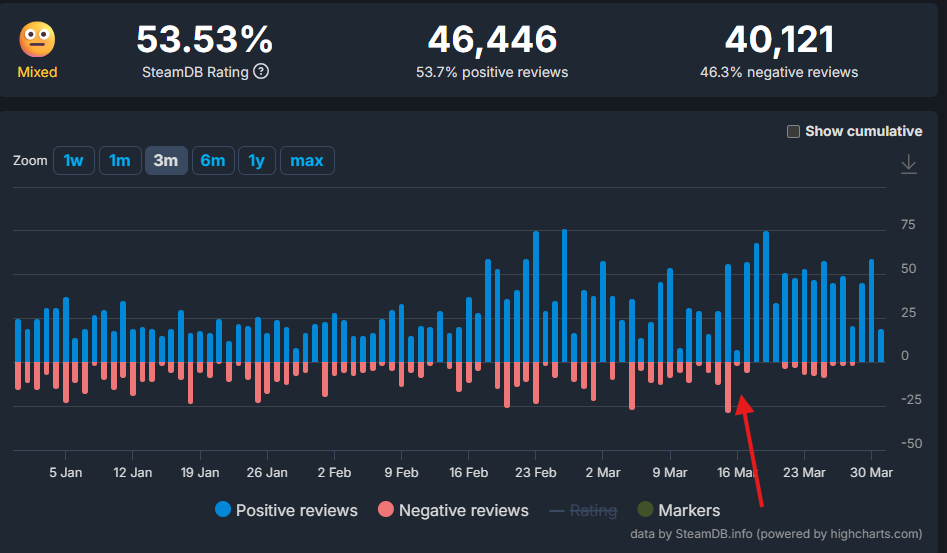Toggle Negative reviews series in legend
The image size is (947, 553).
click(x=463, y=510)
